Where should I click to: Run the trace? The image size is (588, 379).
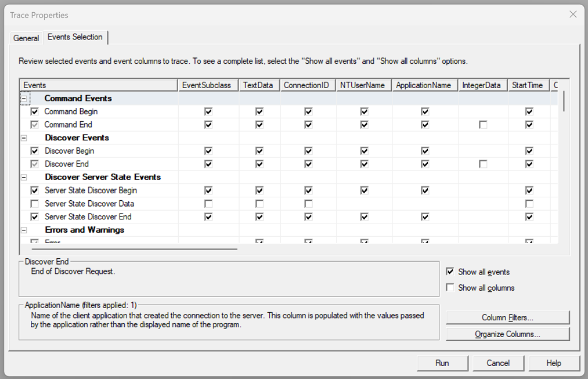[x=442, y=363]
